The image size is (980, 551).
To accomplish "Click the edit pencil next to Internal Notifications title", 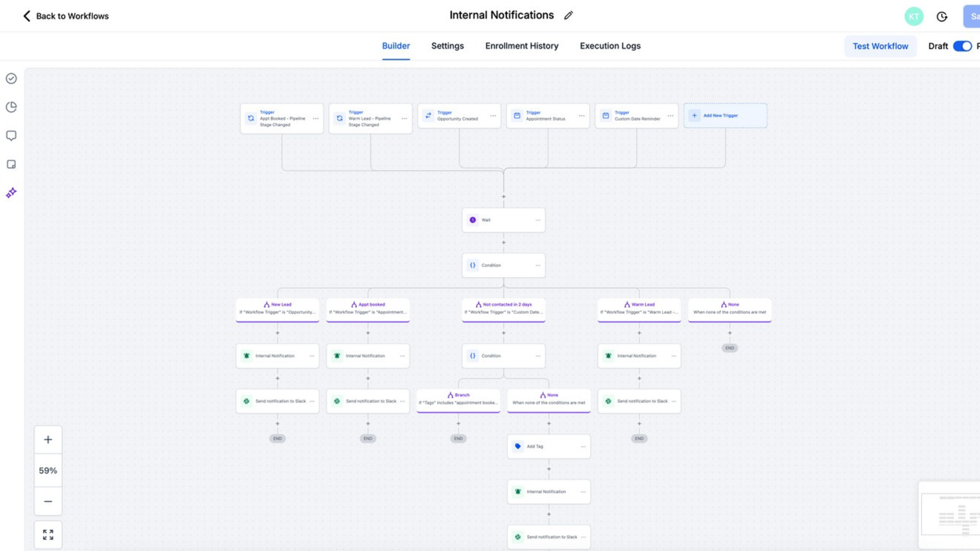I will 569,15.
